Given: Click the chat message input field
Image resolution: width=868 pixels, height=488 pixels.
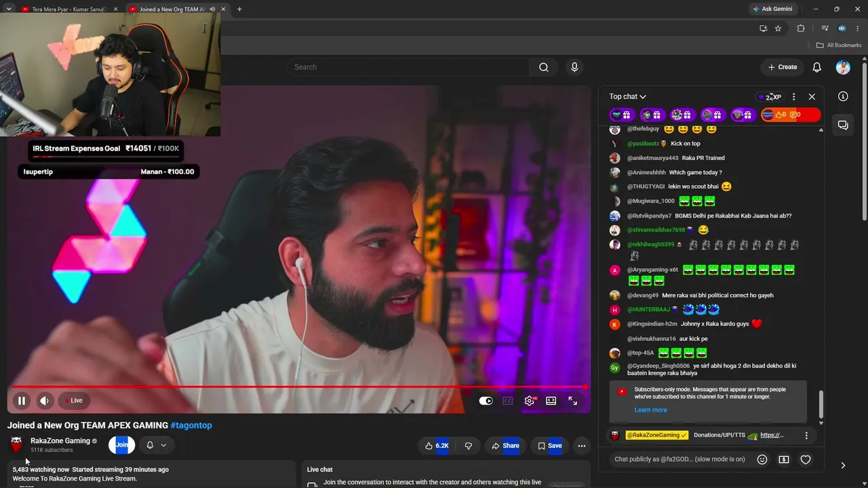Looking at the screenshot, I should pos(679,460).
